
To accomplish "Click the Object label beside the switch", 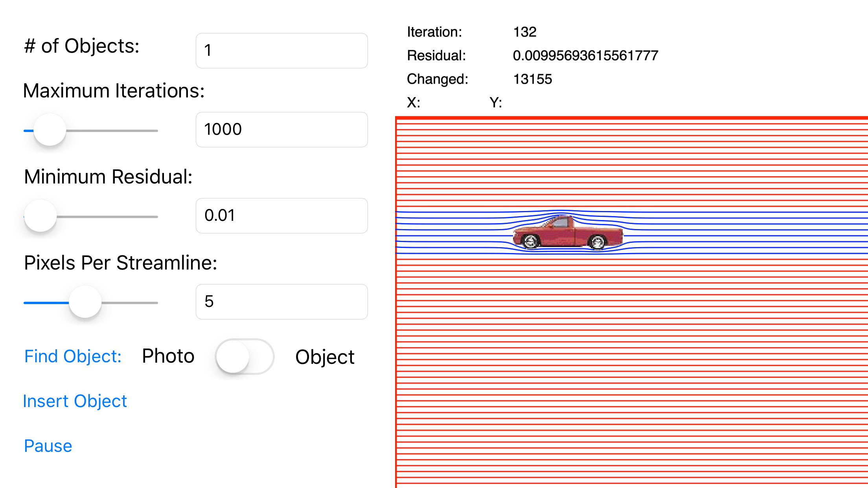I will (325, 357).
